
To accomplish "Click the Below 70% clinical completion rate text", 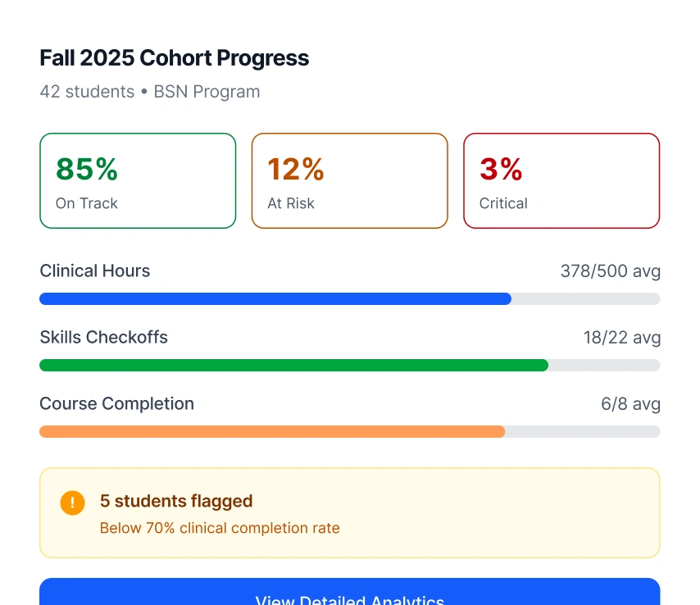I will (x=220, y=528).
